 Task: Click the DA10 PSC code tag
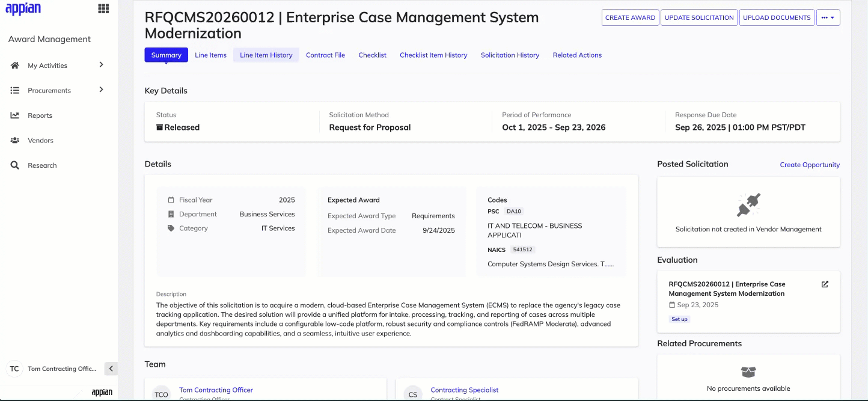514,212
